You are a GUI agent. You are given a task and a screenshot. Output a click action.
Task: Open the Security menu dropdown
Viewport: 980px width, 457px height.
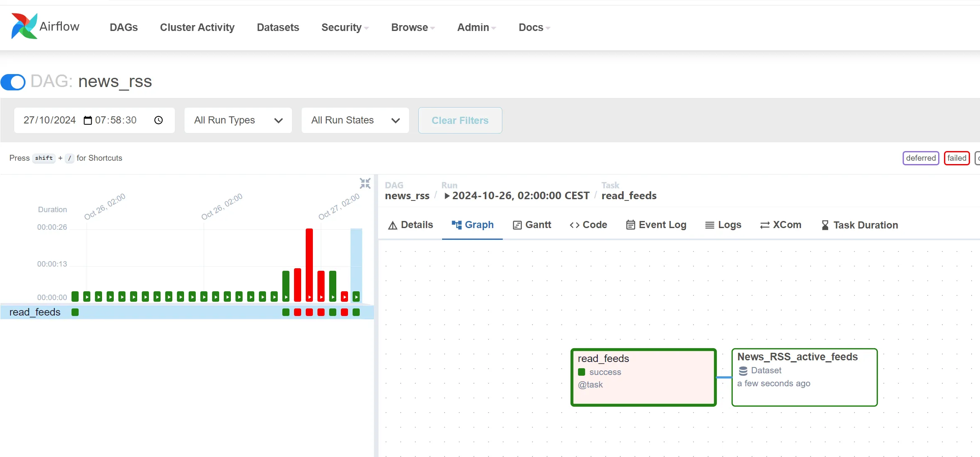(x=345, y=28)
